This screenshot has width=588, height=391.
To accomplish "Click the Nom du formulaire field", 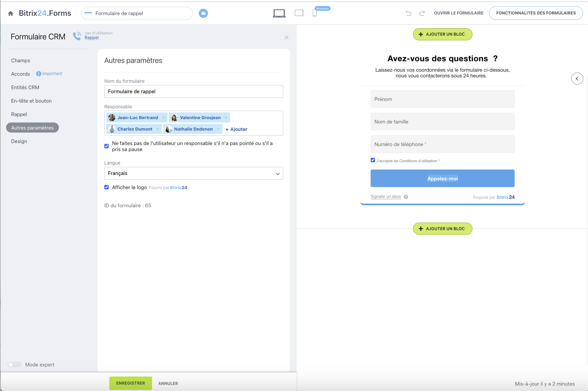I will point(193,92).
